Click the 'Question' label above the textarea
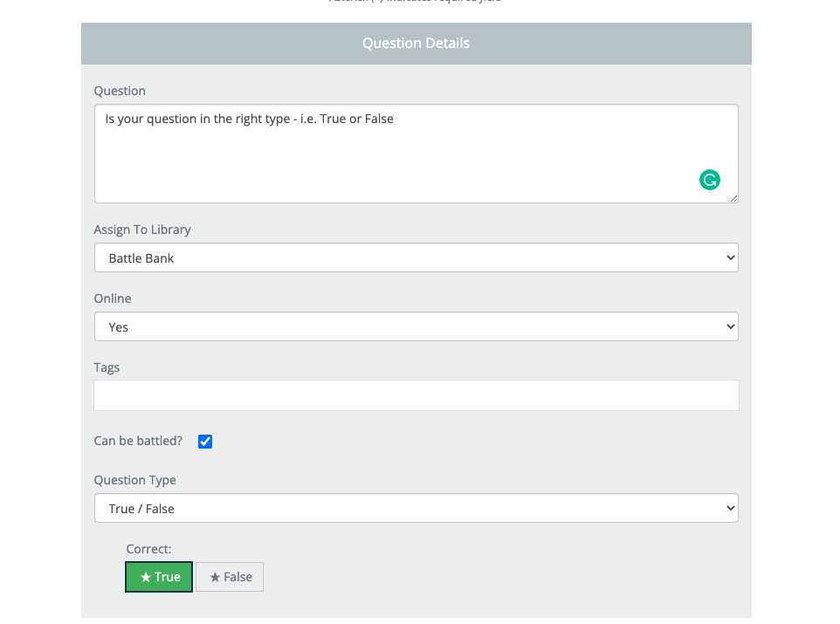 [120, 91]
